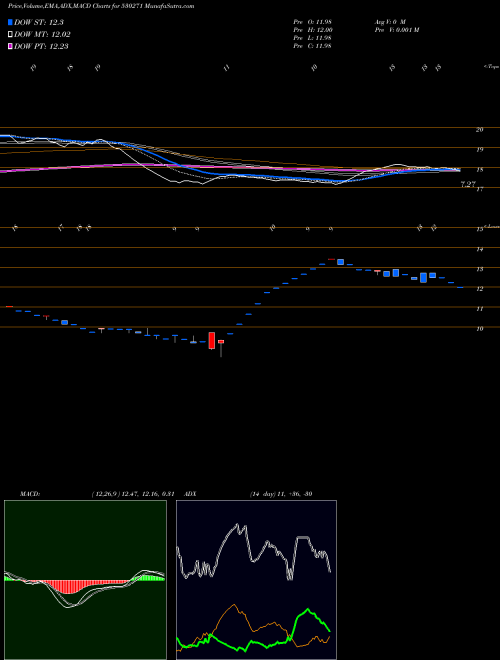Click the large red candlestick at the price low
Viewport: 500px width, 660px height.
point(212,341)
